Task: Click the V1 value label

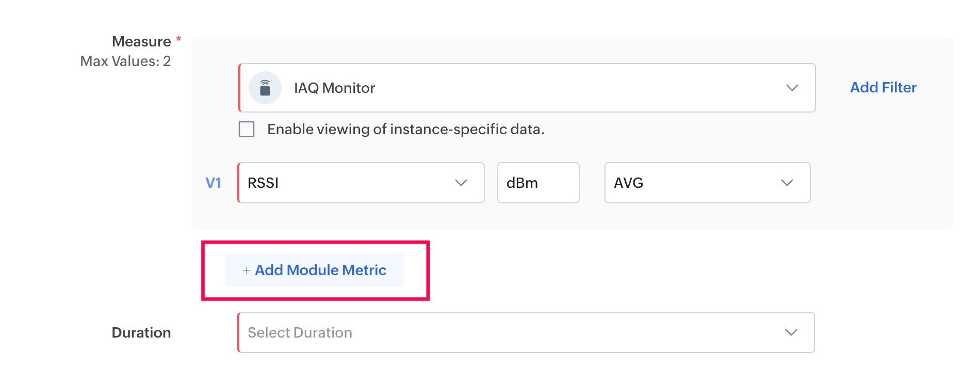Action: point(213,183)
